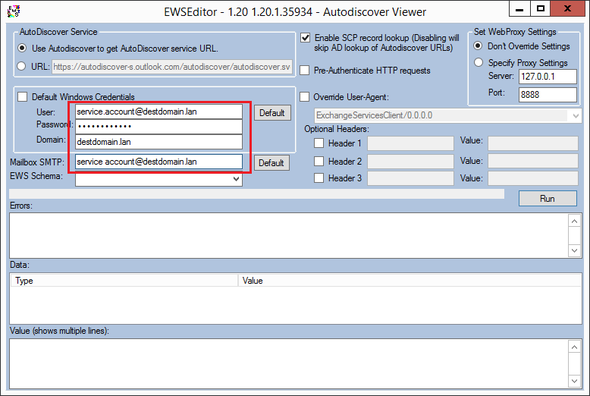
Task: Click the proxy Port field 8888
Action: pos(547,94)
